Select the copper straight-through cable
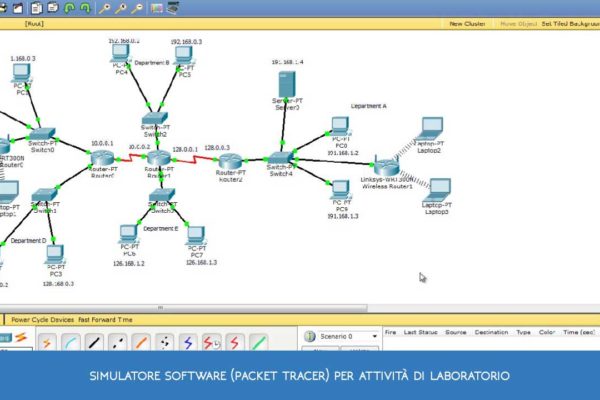The image size is (600, 400). coord(94,342)
